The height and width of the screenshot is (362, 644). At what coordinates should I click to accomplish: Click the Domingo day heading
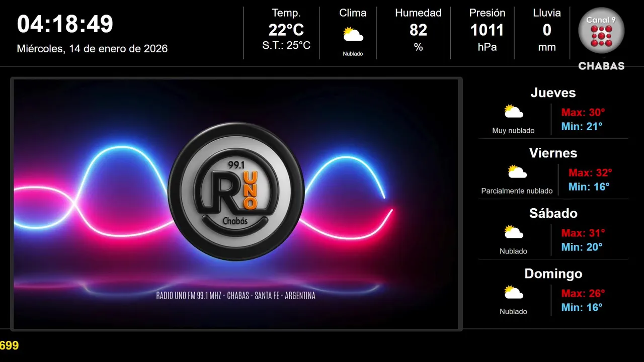(553, 274)
